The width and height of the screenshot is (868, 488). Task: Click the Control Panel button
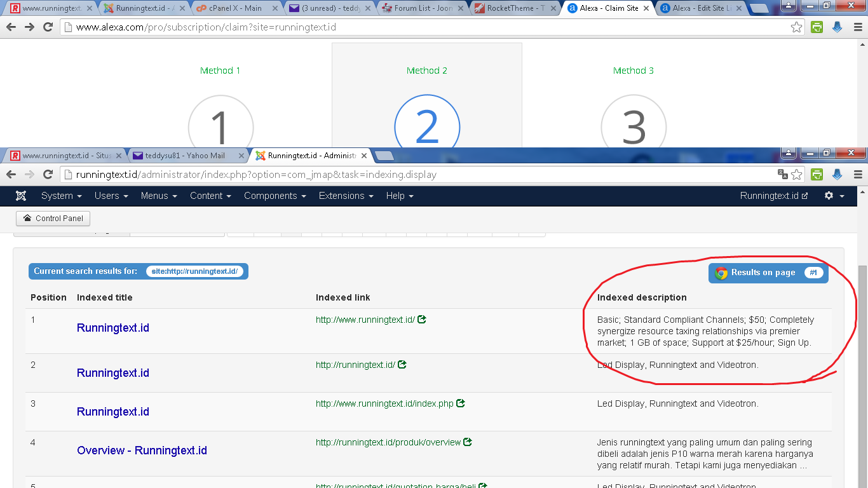(53, 218)
